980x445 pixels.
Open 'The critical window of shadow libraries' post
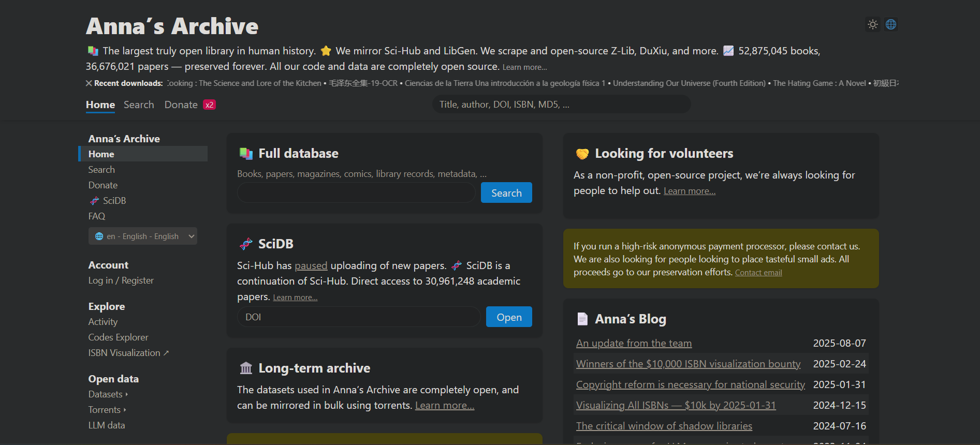click(x=664, y=426)
